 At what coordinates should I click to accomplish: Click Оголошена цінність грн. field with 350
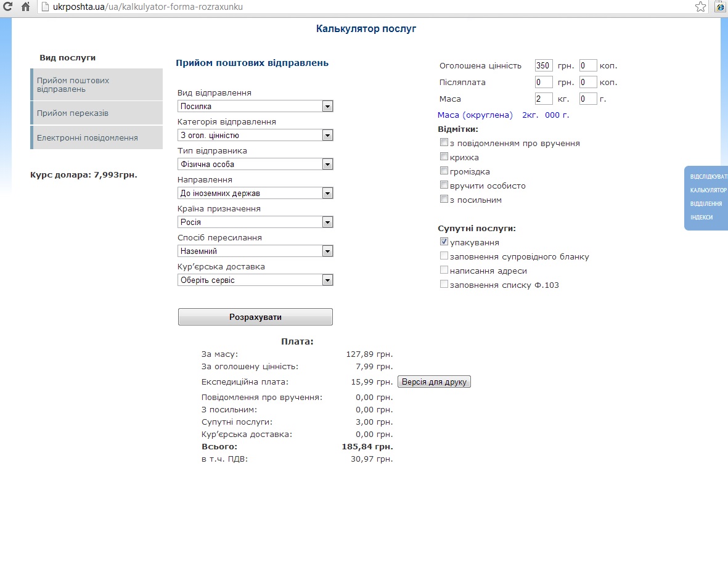(x=544, y=65)
